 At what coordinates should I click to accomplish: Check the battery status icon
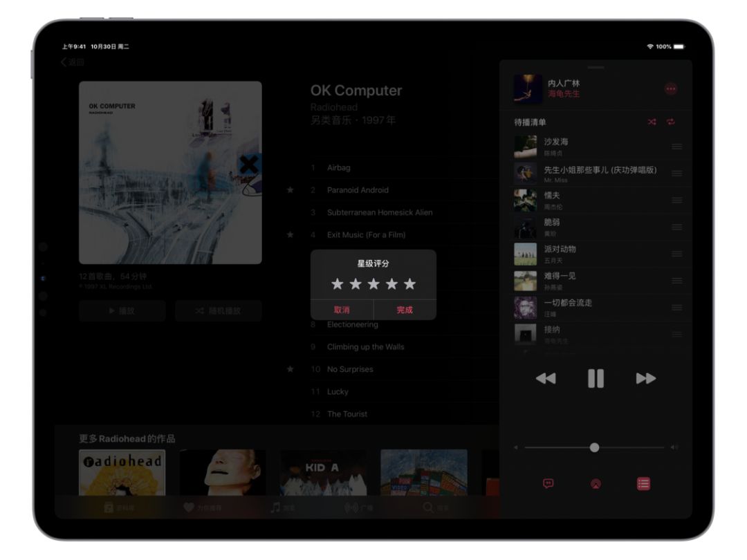(679, 46)
